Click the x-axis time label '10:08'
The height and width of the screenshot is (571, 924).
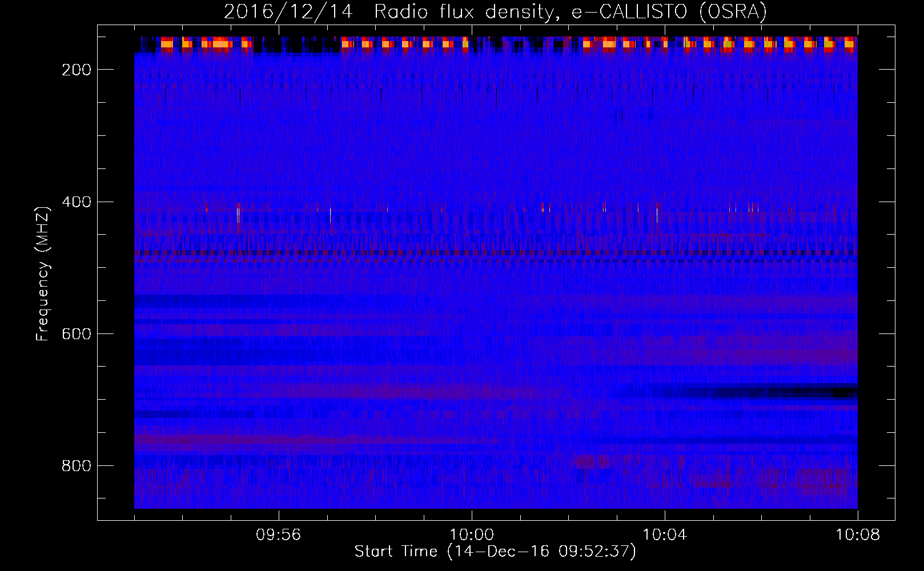[x=858, y=535]
